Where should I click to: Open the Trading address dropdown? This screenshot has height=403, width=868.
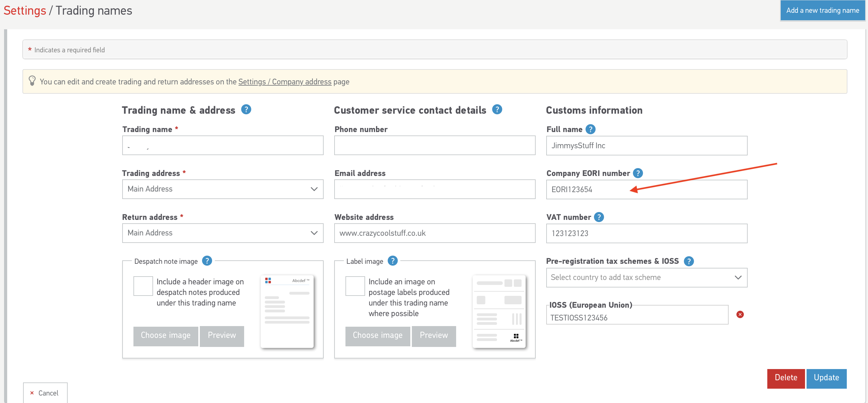(222, 189)
